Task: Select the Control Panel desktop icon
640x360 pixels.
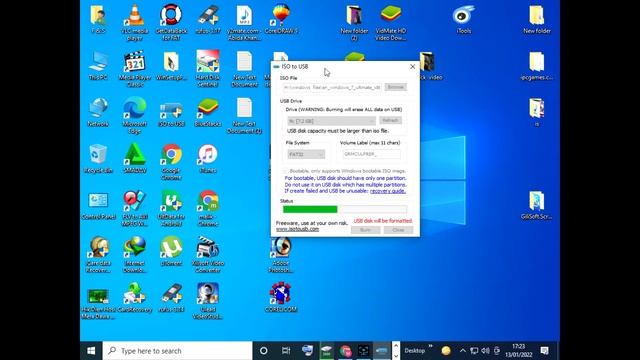Action: click(98, 205)
